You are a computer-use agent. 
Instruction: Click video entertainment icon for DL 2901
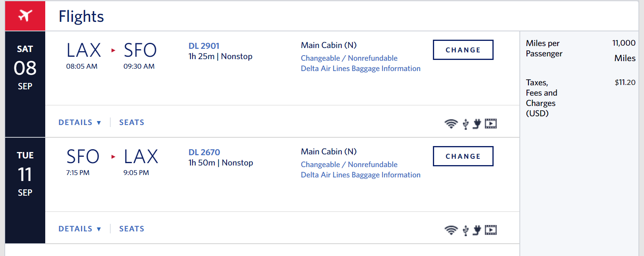click(x=491, y=124)
